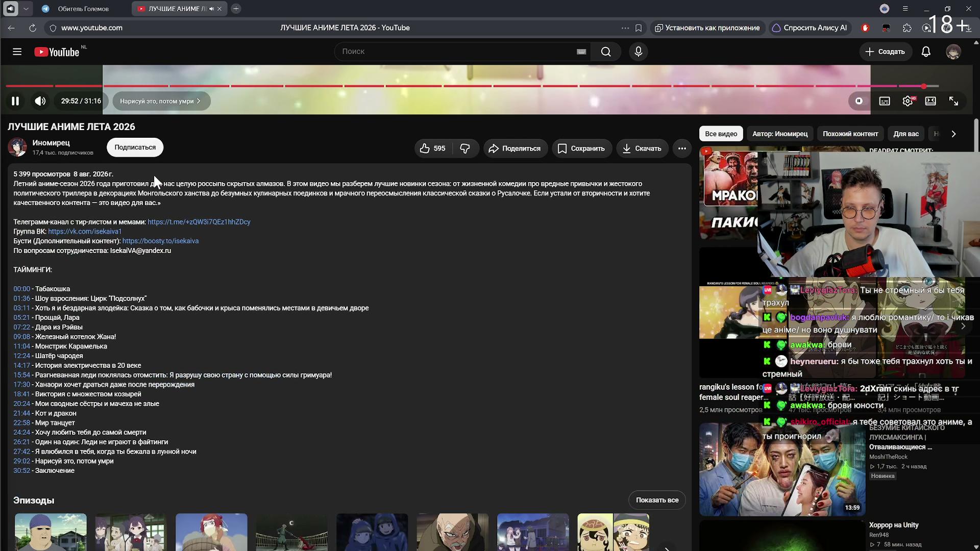This screenshot has height=551, width=980.
Task: Click the dark extension icon beside the ad blocker
Action: tap(886, 28)
